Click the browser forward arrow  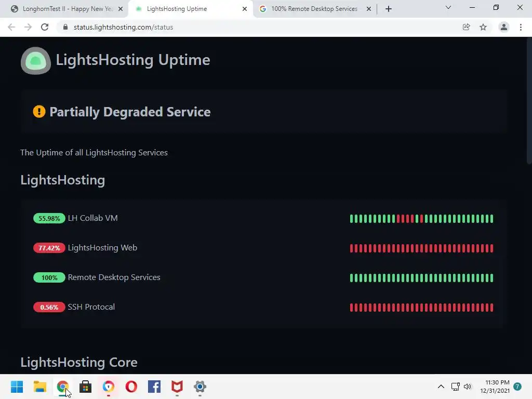click(28, 27)
